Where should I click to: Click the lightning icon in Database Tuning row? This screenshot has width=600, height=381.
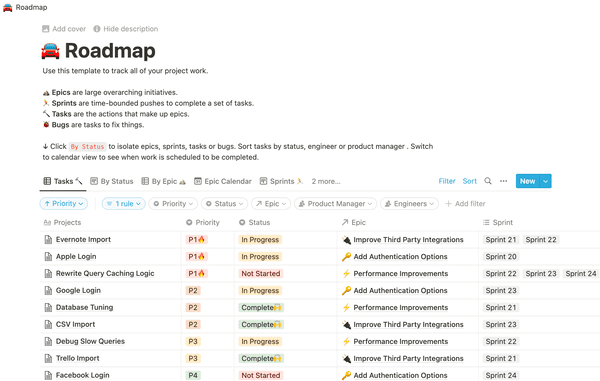click(346, 308)
